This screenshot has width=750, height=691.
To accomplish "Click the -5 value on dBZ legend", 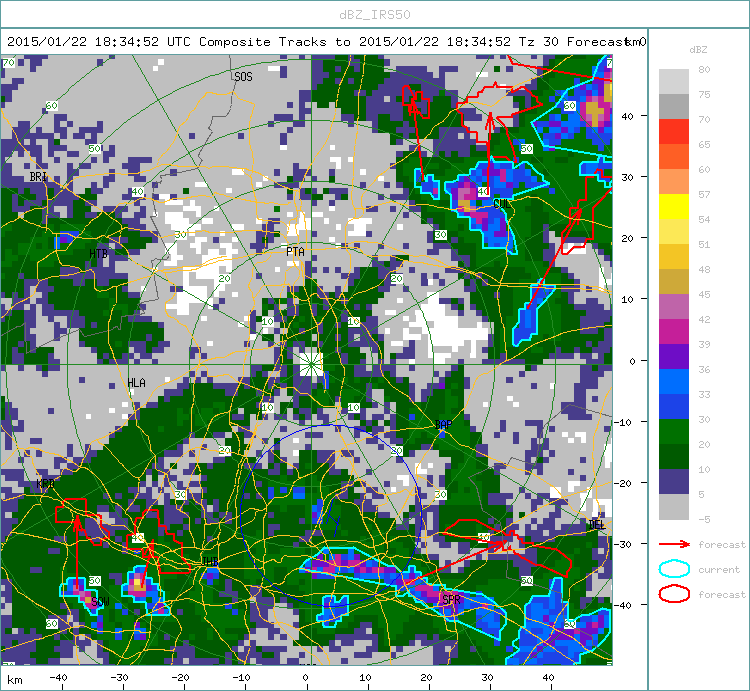I will [703, 519].
